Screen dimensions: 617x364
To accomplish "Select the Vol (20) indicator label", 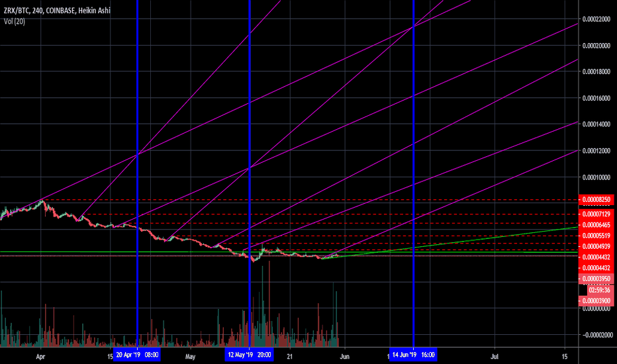I will tap(15, 22).
